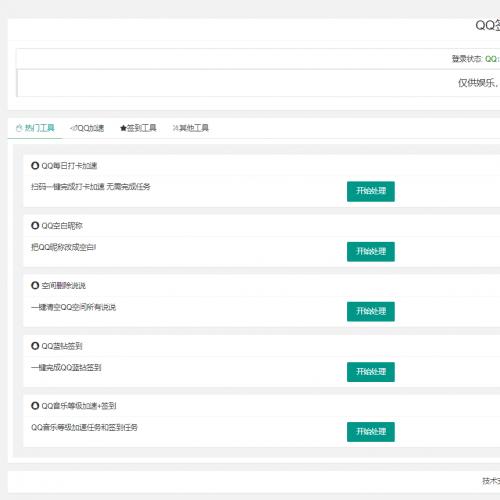Switch to the 其他工具 tab
500x500 pixels.
coord(191,128)
